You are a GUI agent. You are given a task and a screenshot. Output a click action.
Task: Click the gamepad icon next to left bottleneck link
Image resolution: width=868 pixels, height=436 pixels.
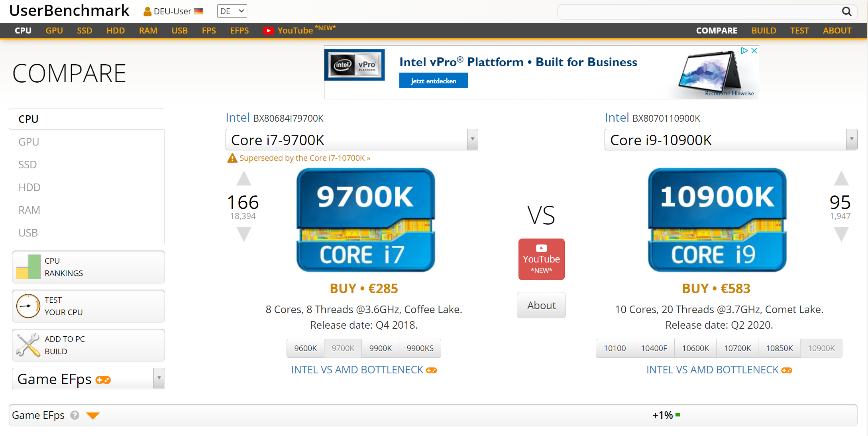pyautogui.click(x=432, y=370)
